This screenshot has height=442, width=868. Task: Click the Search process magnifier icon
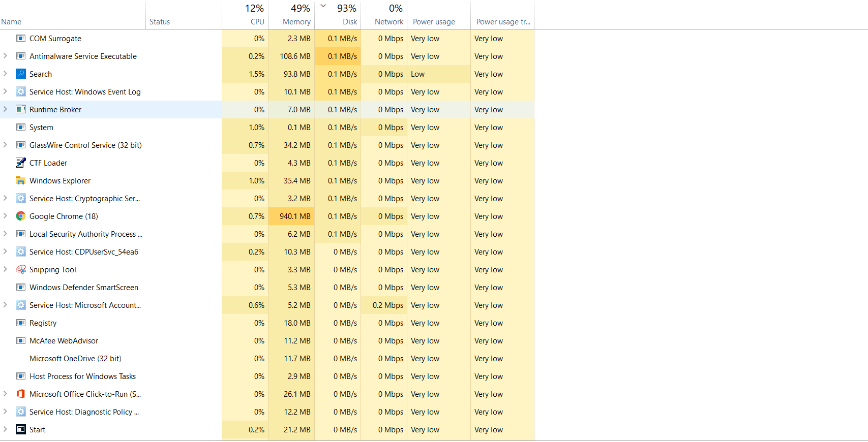pyautogui.click(x=20, y=74)
